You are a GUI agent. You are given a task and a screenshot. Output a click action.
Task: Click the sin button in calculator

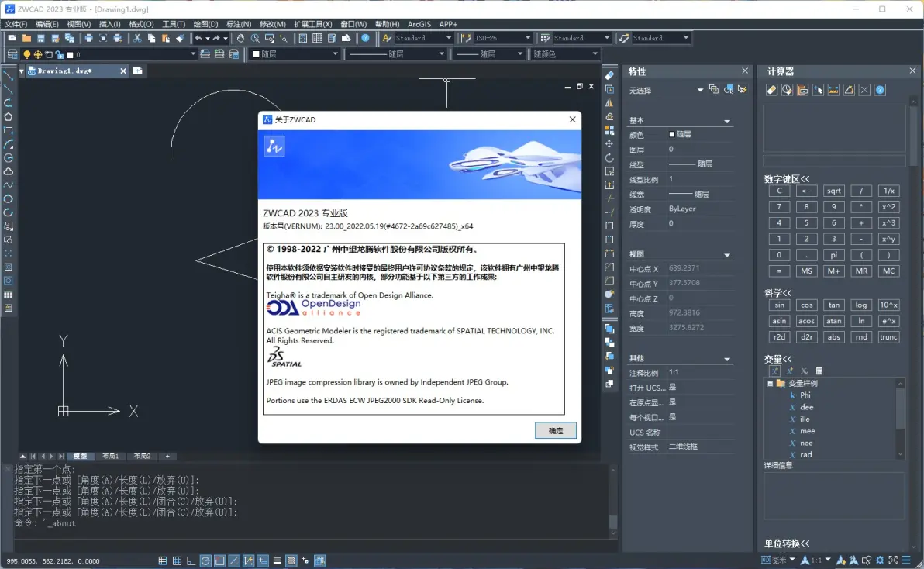tap(779, 305)
